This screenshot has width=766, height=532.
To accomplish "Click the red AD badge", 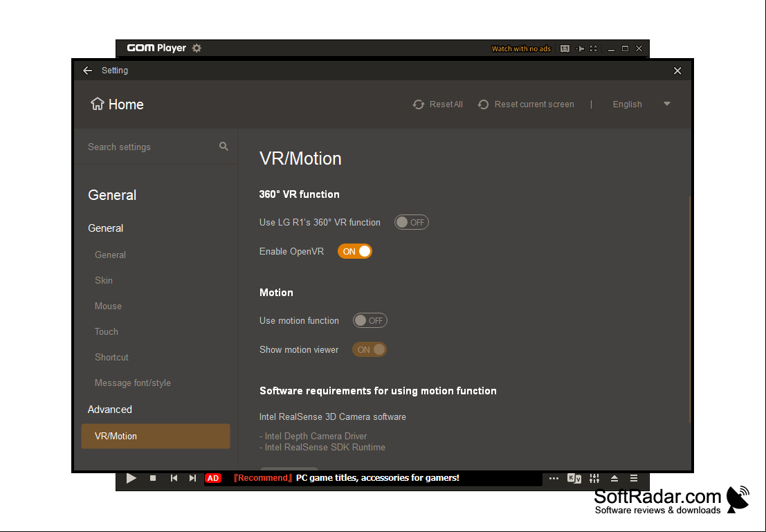I will click(213, 478).
